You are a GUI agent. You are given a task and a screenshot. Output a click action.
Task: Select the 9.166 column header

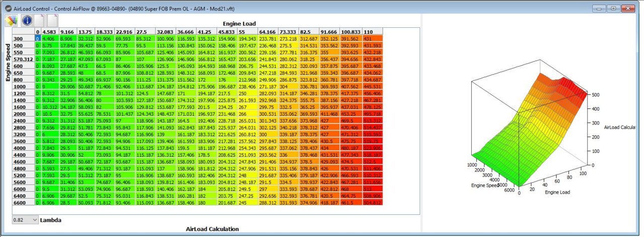coord(68,31)
